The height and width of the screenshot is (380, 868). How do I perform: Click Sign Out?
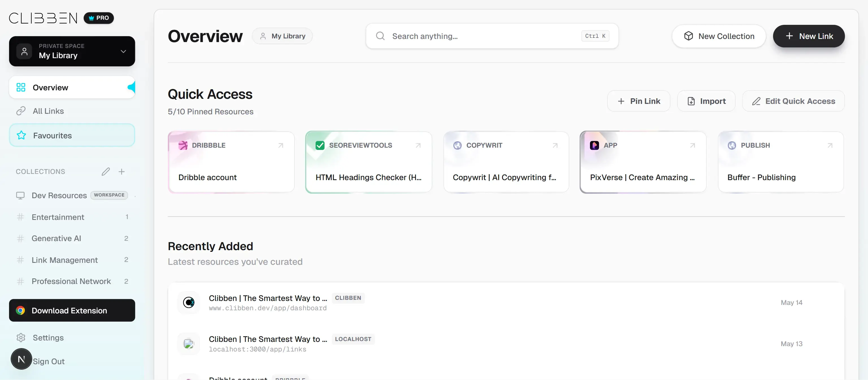(49, 361)
